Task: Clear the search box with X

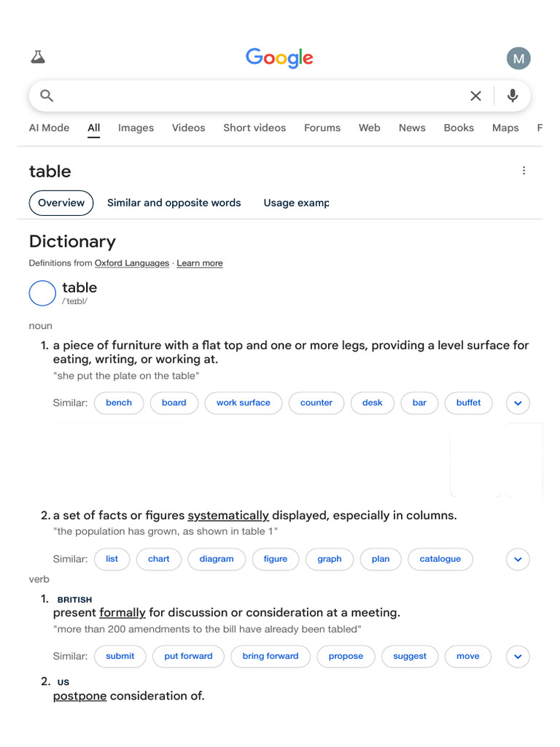Action: pyautogui.click(x=475, y=96)
